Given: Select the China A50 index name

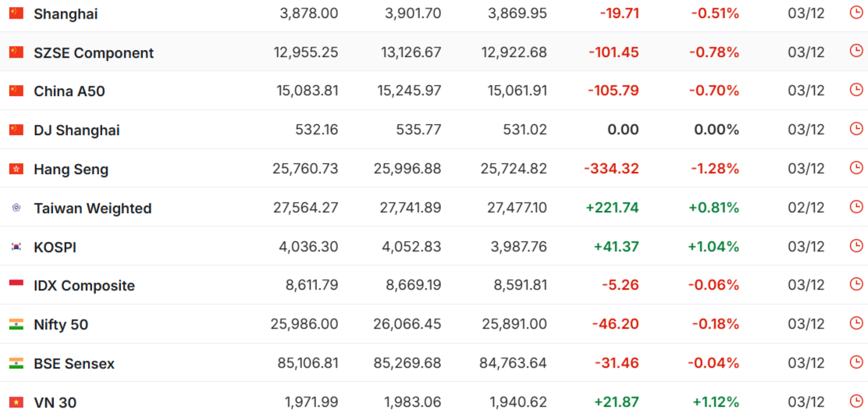Looking at the screenshot, I should pos(69,91).
